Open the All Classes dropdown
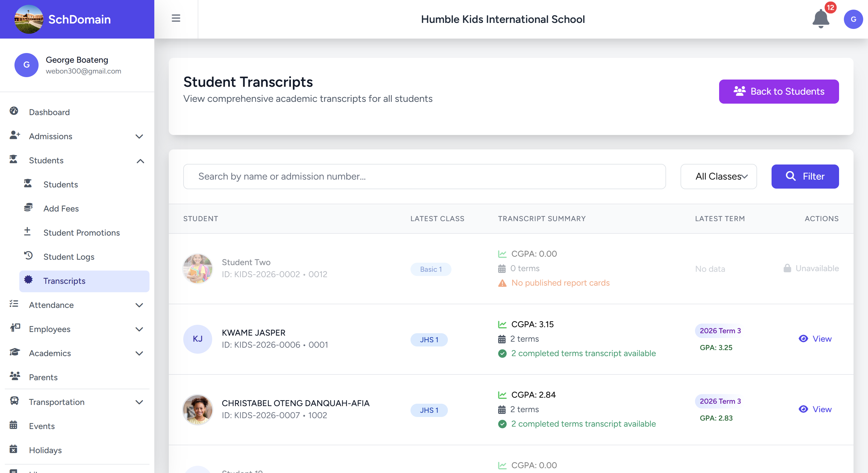 pos(719,176)
